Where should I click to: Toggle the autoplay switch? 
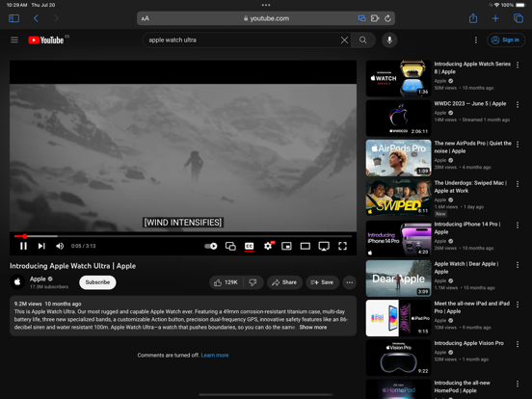pos(211,246)
